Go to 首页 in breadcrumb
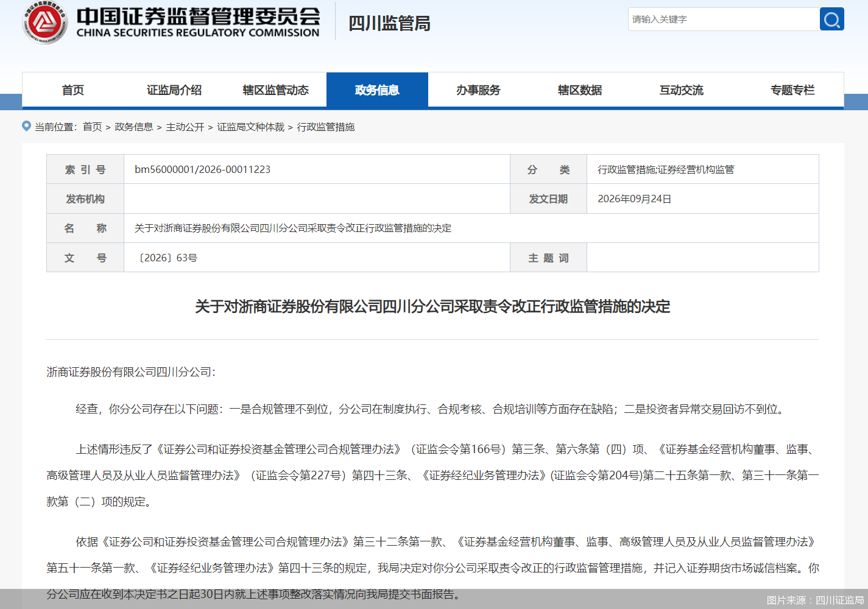The image size is (868, 609). [93, 127]
